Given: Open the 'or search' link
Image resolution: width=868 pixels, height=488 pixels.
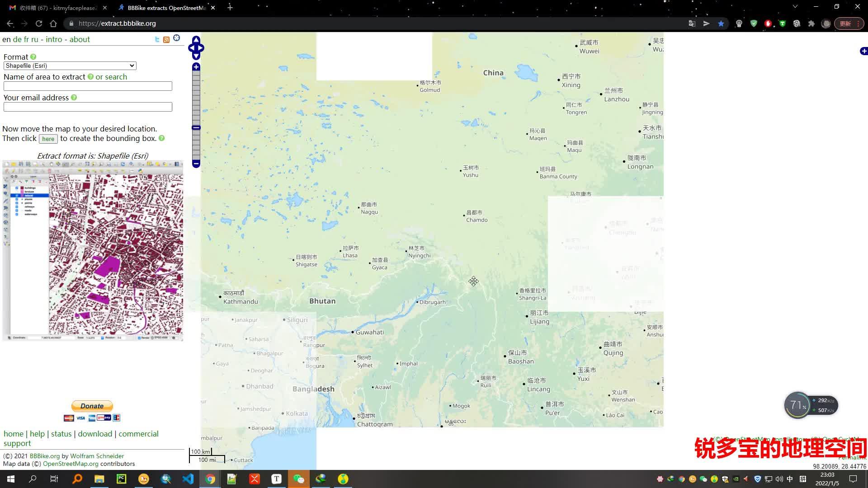Looking at the screenshot, I should coord(111,77).
